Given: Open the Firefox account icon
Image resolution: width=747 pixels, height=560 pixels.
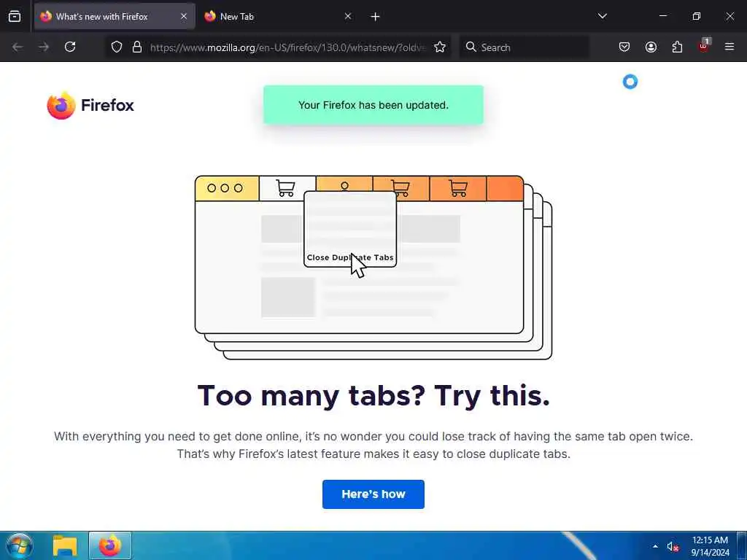Looking at the screenshot, I should pos(651,47).
